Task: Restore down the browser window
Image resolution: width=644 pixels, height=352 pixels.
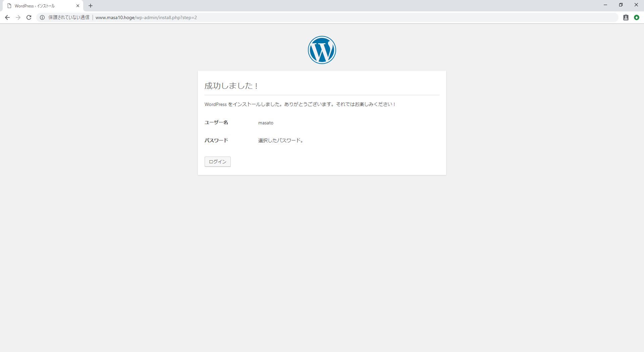Action: coord(621,5)
